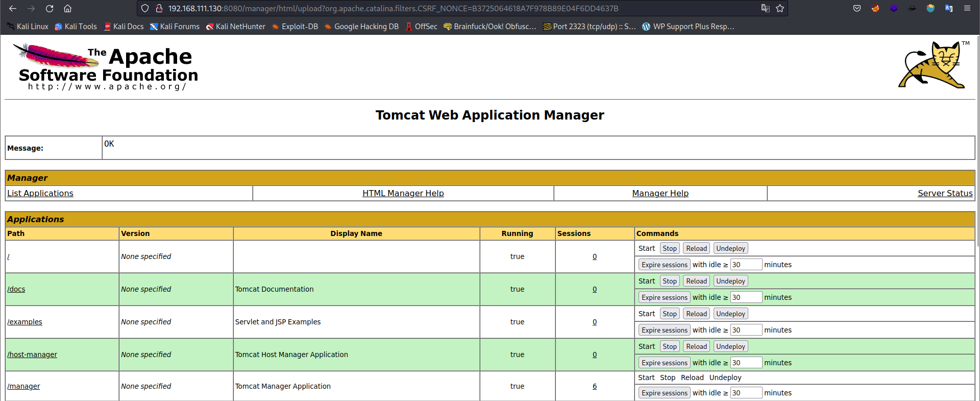
Task: Open the tracking protection shield icon
Action: point(145,8)
